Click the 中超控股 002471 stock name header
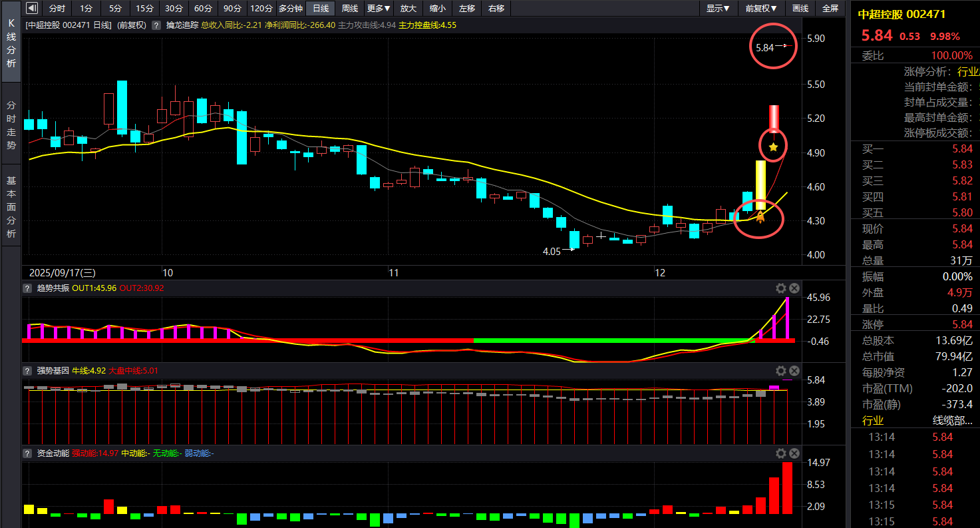 point(901,14)
